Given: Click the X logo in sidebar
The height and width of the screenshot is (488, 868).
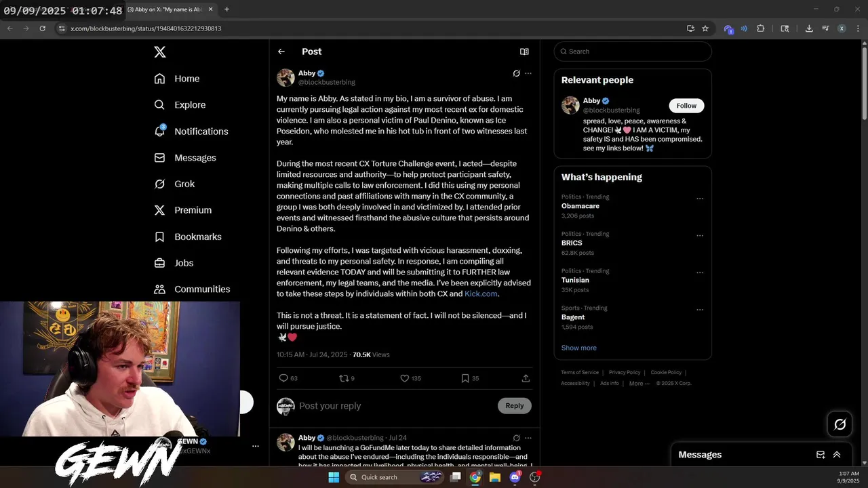Looking at the screenshot, I should (x=159, y=52).
